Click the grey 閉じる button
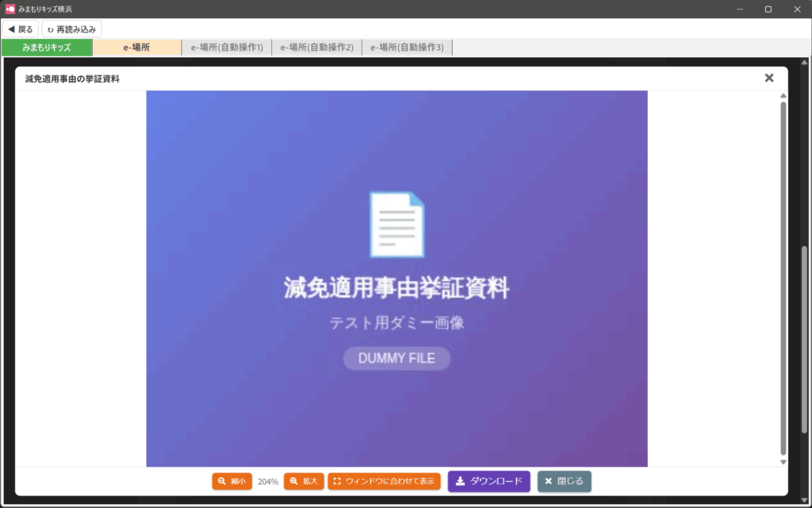Image resolution: width=812 pixels, height=508 pixels. pos(564,481)
